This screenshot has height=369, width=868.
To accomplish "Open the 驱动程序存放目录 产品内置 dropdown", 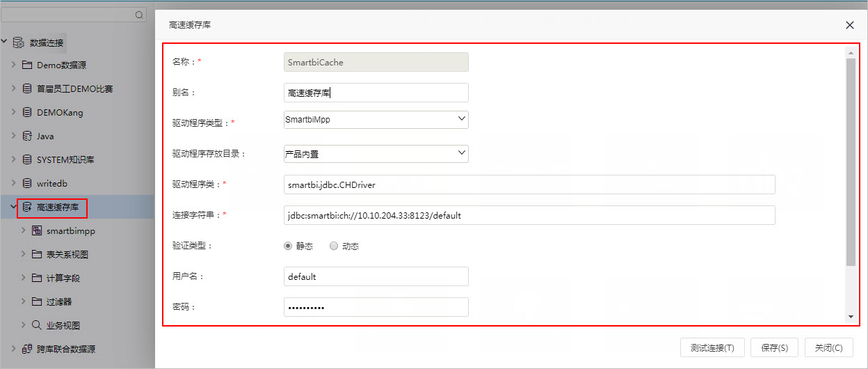I will pos(376,153).
